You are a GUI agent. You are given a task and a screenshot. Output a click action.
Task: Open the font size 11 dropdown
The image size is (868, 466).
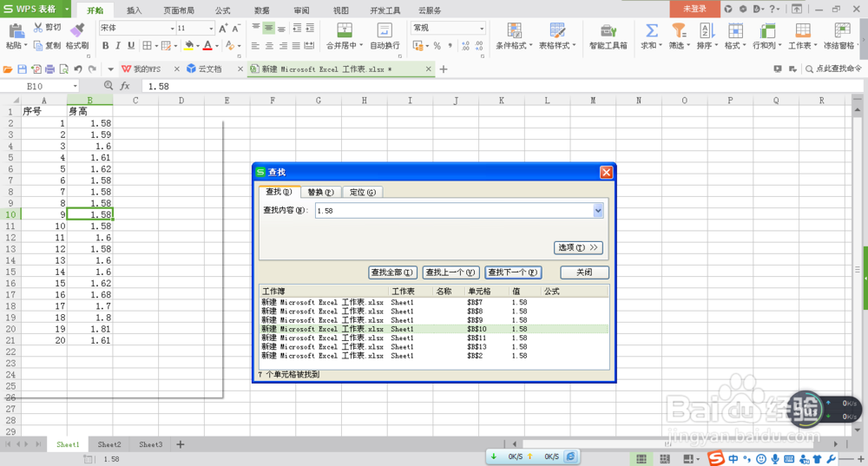coord(211,29)
